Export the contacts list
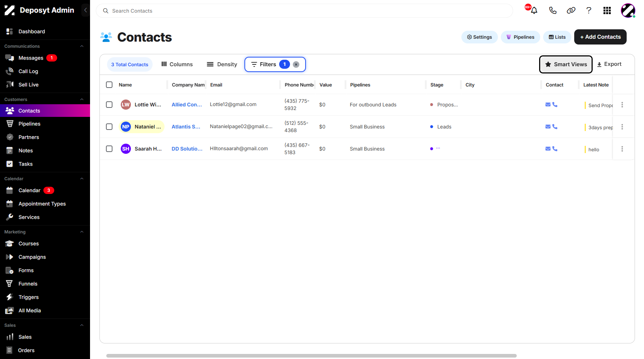The width and height of the screenshot is (644, 359). point(609,64)
